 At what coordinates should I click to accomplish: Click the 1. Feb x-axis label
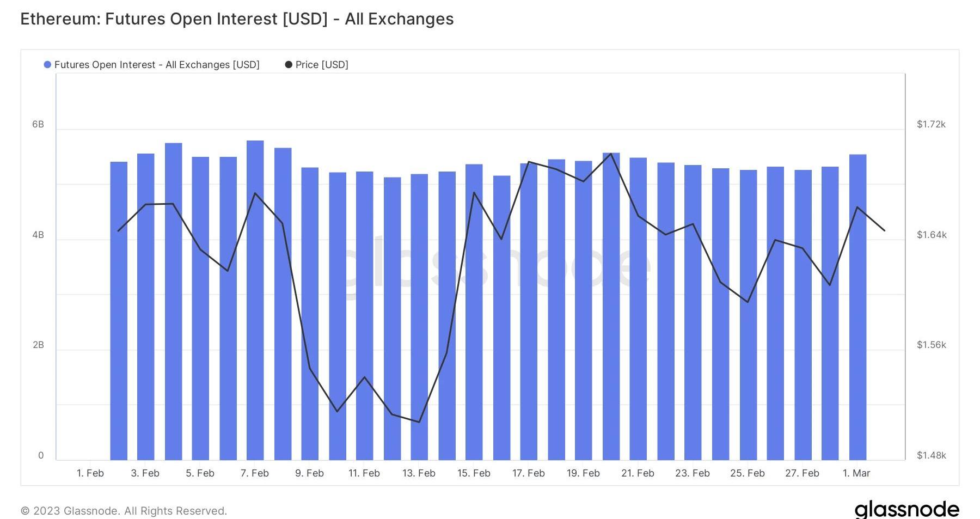pos(90,473)
